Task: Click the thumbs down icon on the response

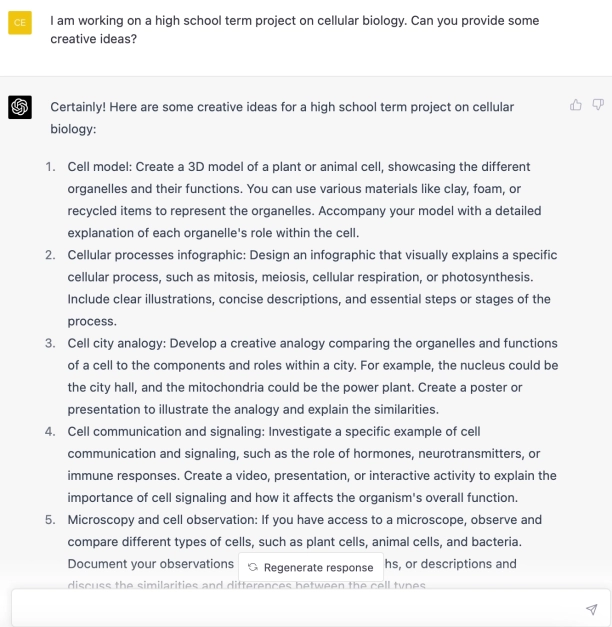Action: pyautogui.click(x=598, y=105)
